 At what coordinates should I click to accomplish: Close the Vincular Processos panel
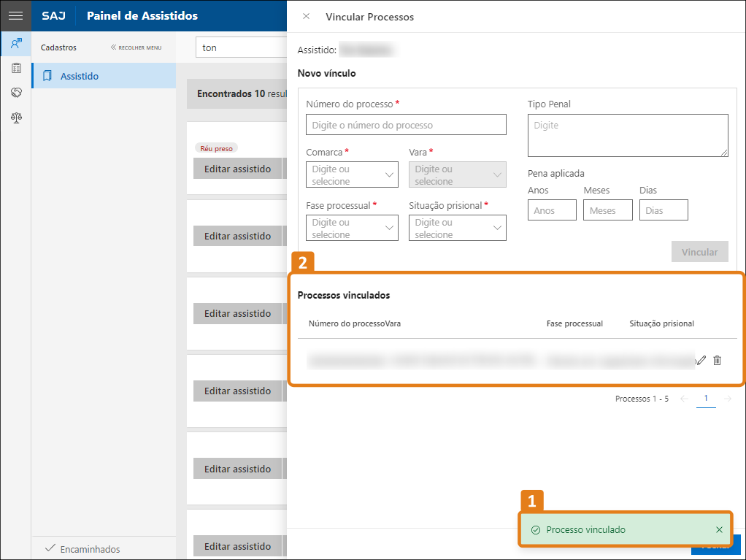click(x=306, y=16)
